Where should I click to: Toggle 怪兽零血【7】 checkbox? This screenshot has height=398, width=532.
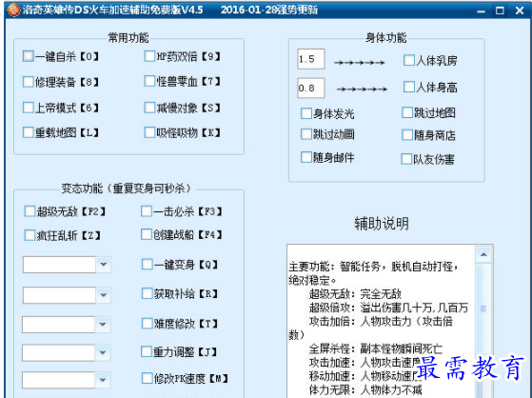(x=149, y=81)
